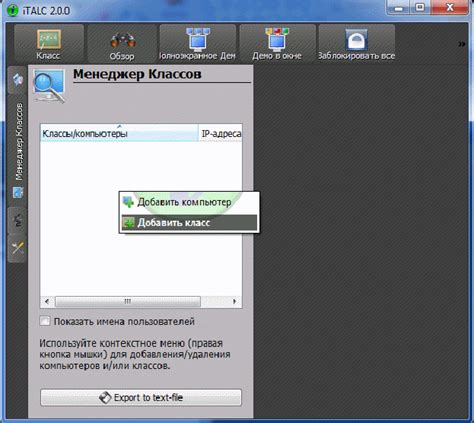Start the Полноэкранное Демо fullscreen demo

[198, 44]
